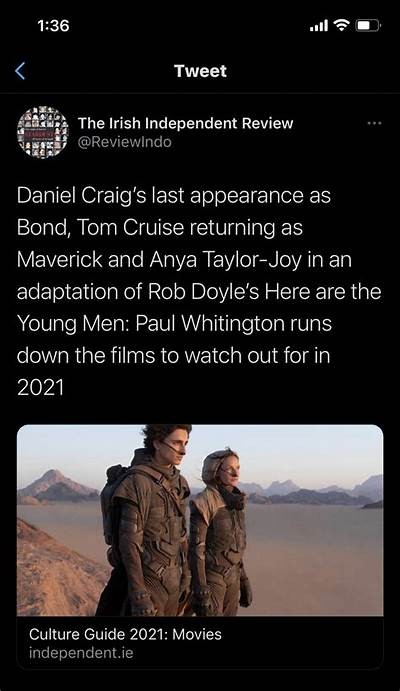Tap the battery indicator icon
Viewport: 400px width, 691px height.
coord(368,26)
